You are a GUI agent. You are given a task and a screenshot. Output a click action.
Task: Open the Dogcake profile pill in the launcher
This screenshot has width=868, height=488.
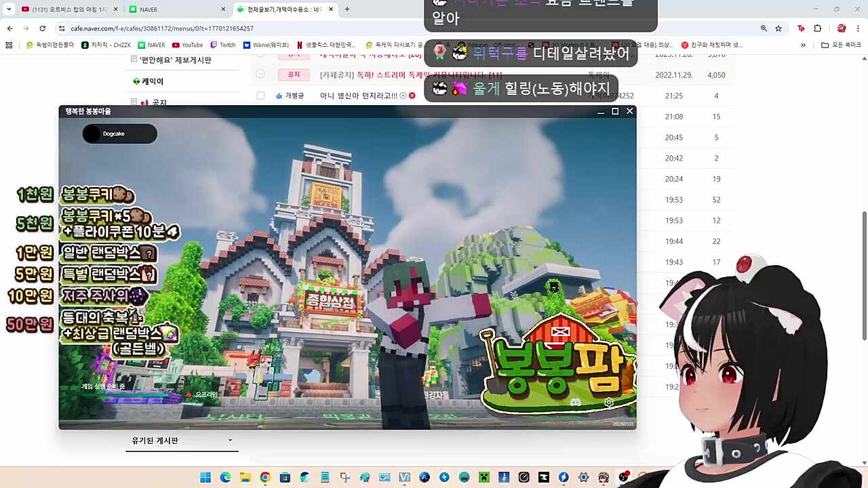[119, 134]
